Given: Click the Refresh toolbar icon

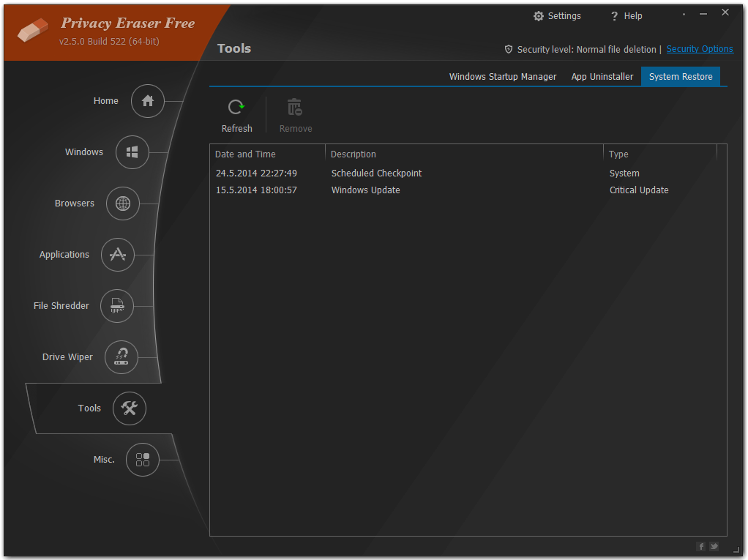Looking at the screenshot, I should click(236, 108).
